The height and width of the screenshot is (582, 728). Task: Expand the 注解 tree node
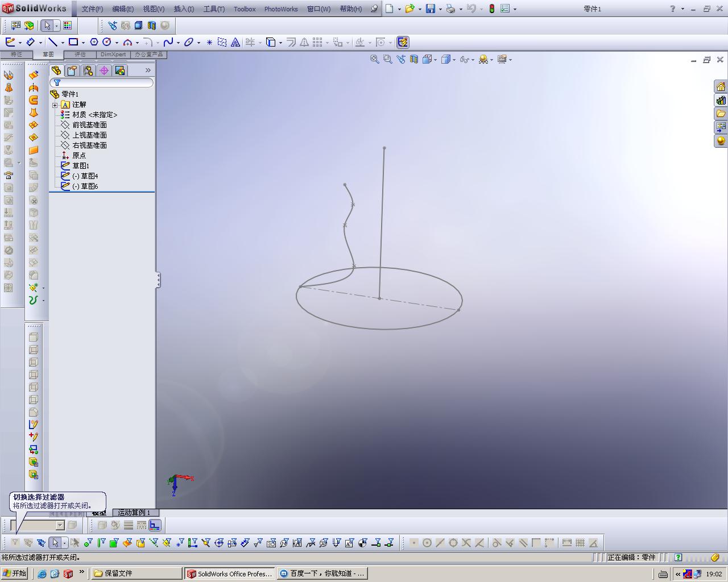pyautogui.click(x=55, y=105)
